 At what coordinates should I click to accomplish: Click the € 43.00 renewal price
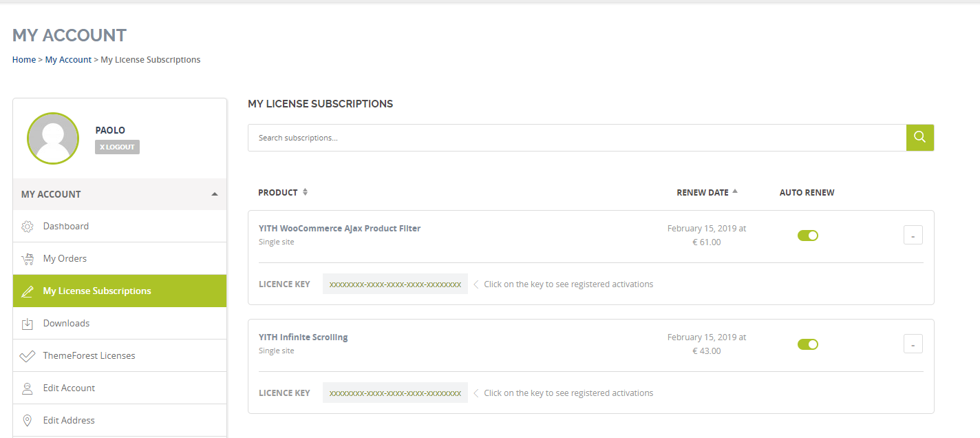pyautogui.click(x=707, y=351)
